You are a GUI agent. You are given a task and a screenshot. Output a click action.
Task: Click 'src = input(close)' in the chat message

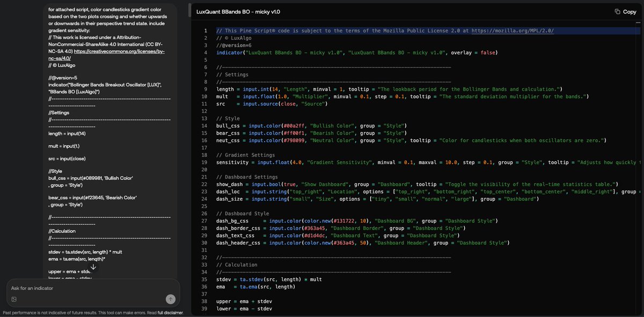pyautogui.click(x=67, y=159)
